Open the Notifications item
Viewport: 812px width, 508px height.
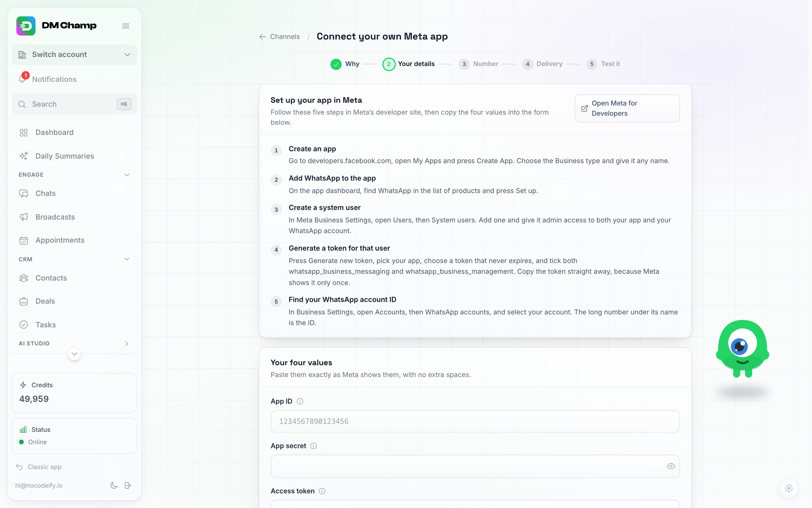74,79
